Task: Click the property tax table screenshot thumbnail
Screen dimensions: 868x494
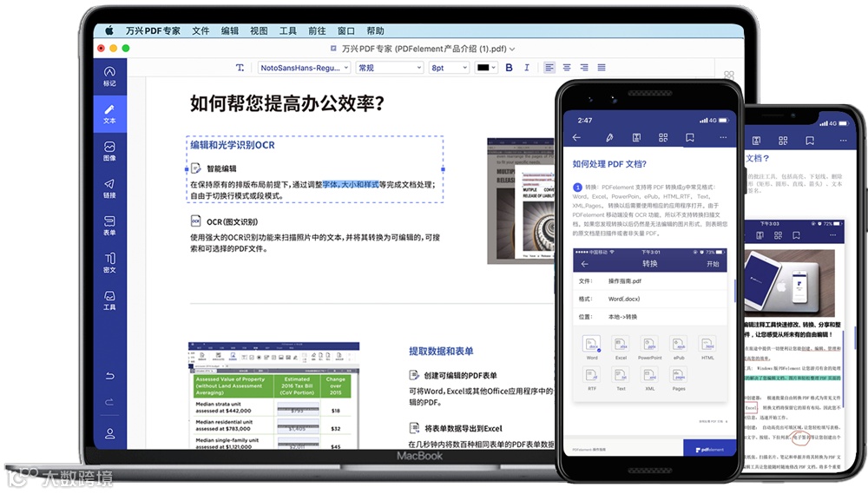Action: [274, 396]
